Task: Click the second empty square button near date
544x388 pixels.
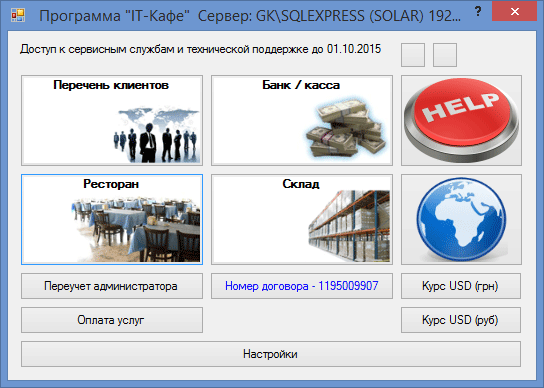Action: [445, 55]
